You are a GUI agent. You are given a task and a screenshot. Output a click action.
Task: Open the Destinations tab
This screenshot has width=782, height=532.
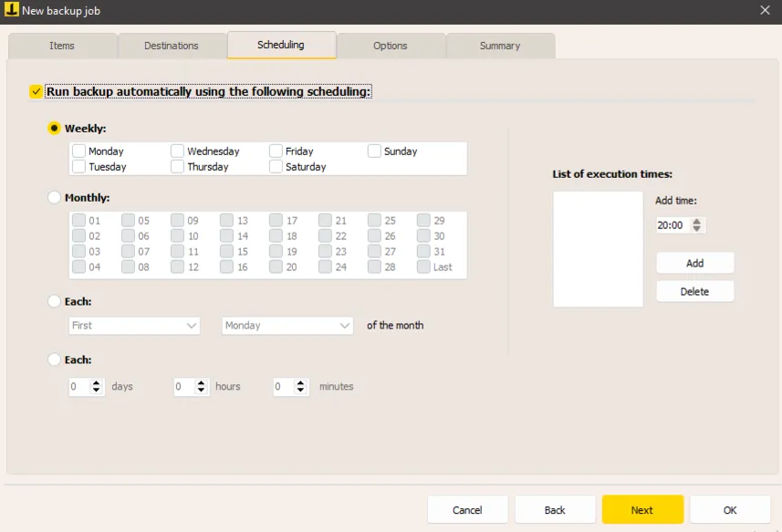(172, 46)
